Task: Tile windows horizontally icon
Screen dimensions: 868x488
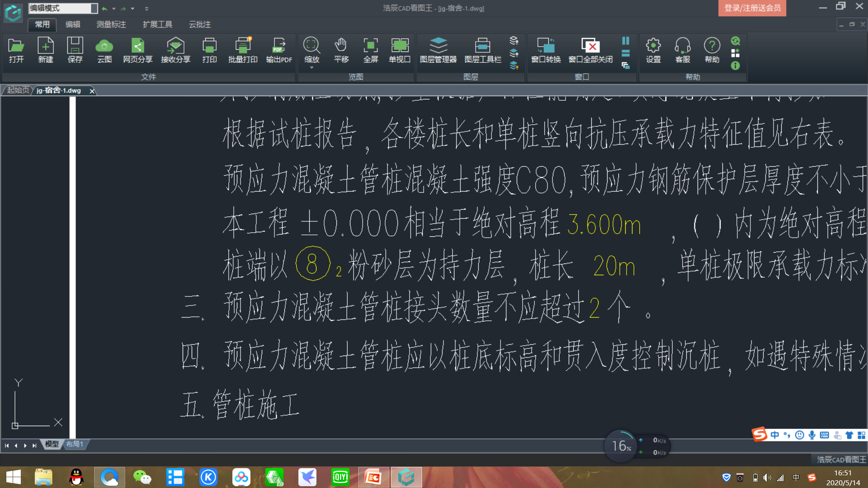Action: [x=626, y=53]
